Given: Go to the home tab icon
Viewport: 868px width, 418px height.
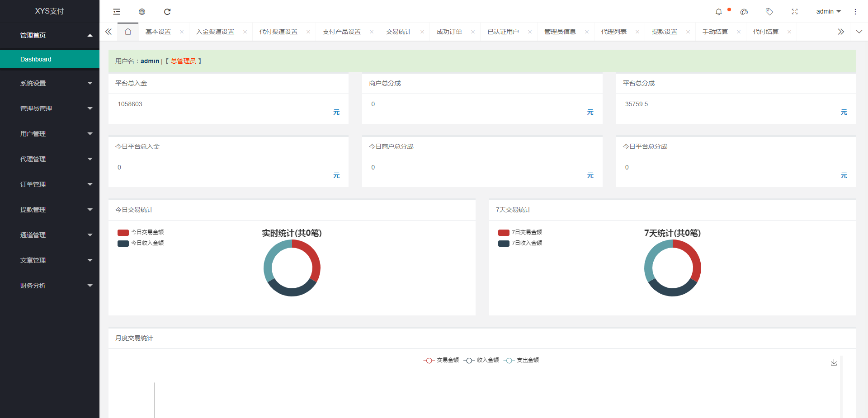Looking at the screenshot, I should pyautogui.click(x=128, y=32).
